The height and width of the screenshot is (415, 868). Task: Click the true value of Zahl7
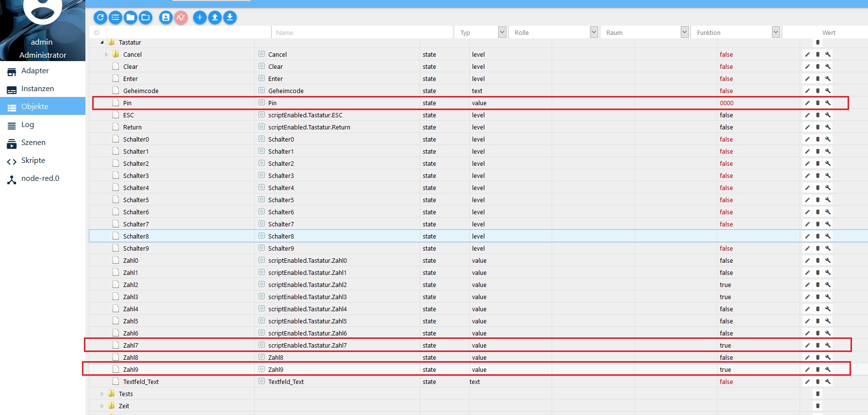pyautogui.click(x=725, y=345)
